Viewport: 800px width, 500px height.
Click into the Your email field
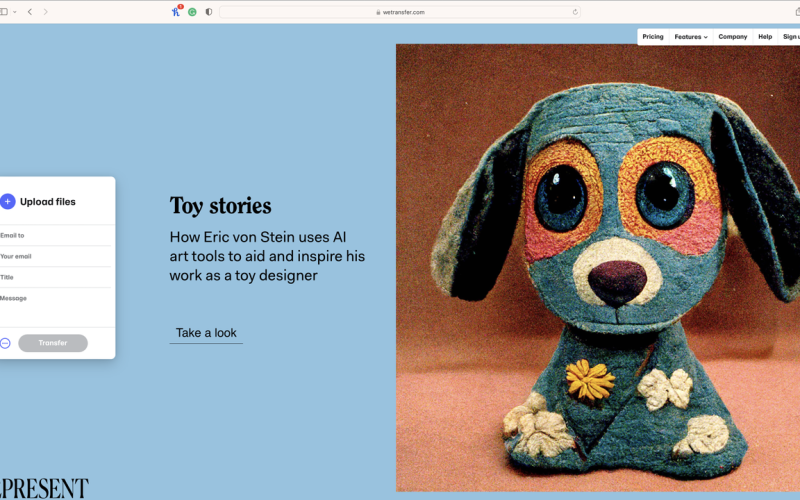point(55,257)
